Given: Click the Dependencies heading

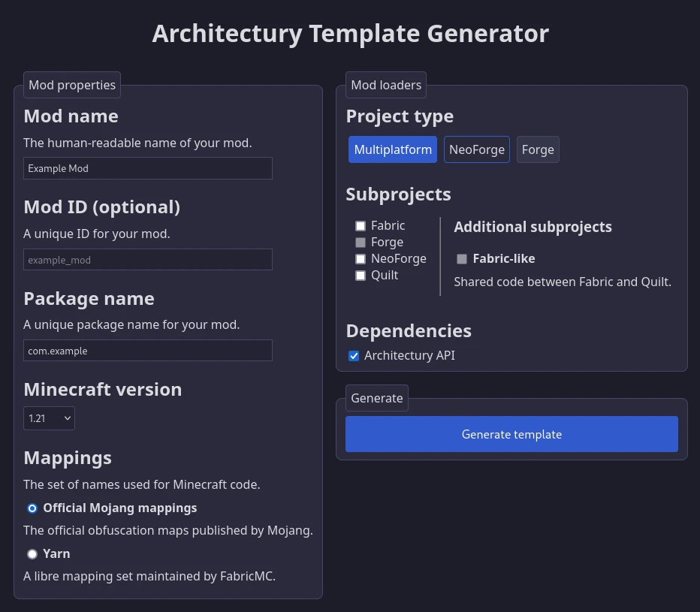Looking at the screenshot, I should tap(409, 330).
